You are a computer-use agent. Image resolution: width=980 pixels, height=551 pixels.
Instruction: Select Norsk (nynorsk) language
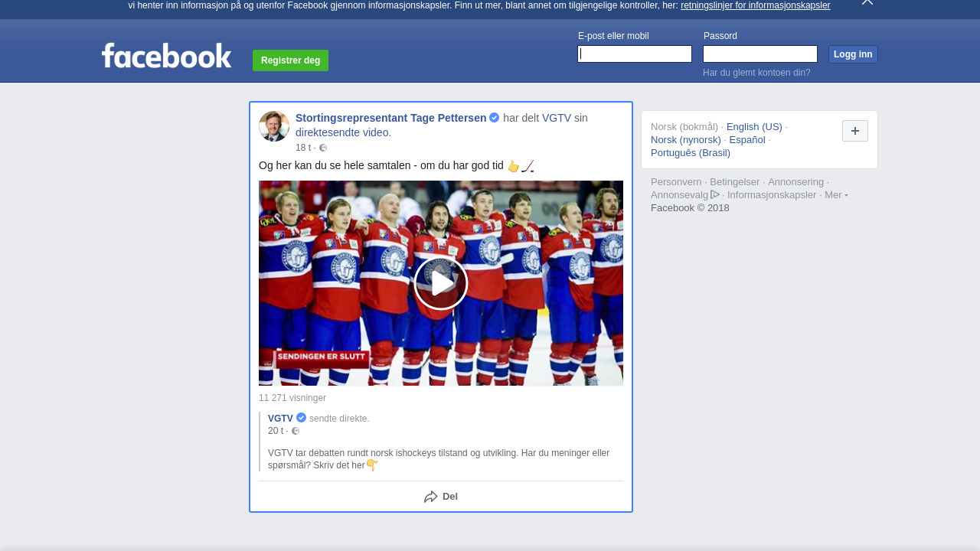686,140
